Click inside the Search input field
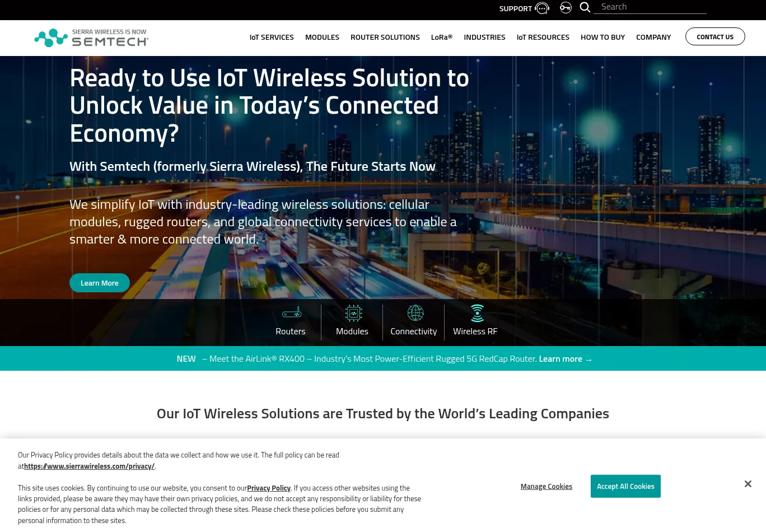The image size is (766, 532). 650,6
